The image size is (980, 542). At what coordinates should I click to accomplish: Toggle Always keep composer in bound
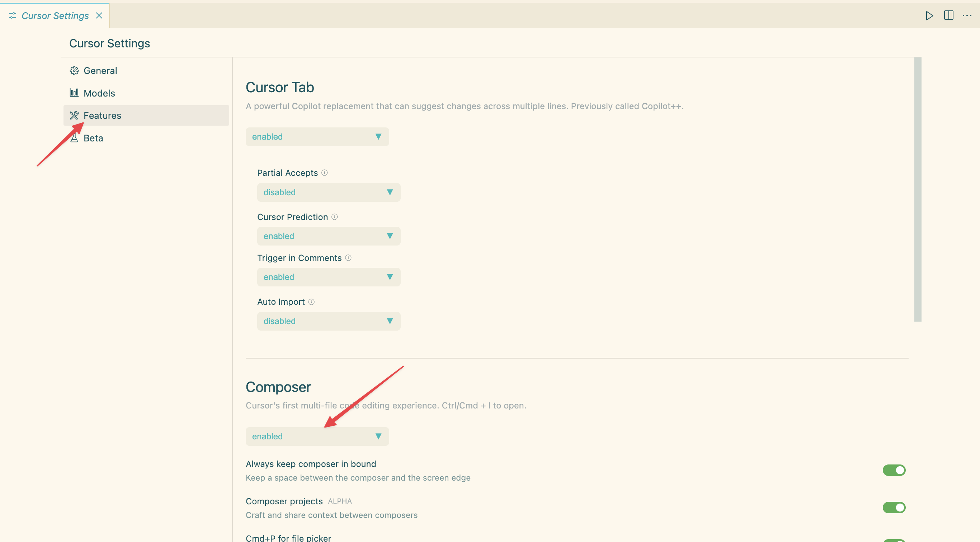tap(894, 471)
